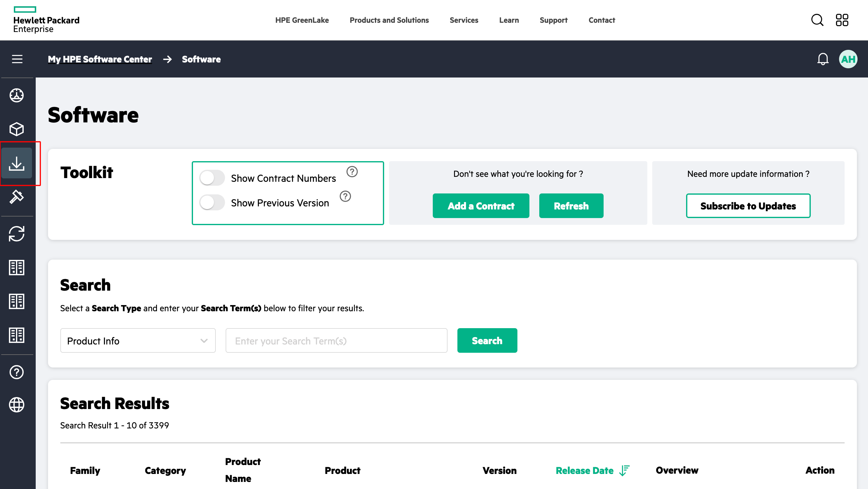Open the HPE GreenLake menu

(x=302, y=20)
